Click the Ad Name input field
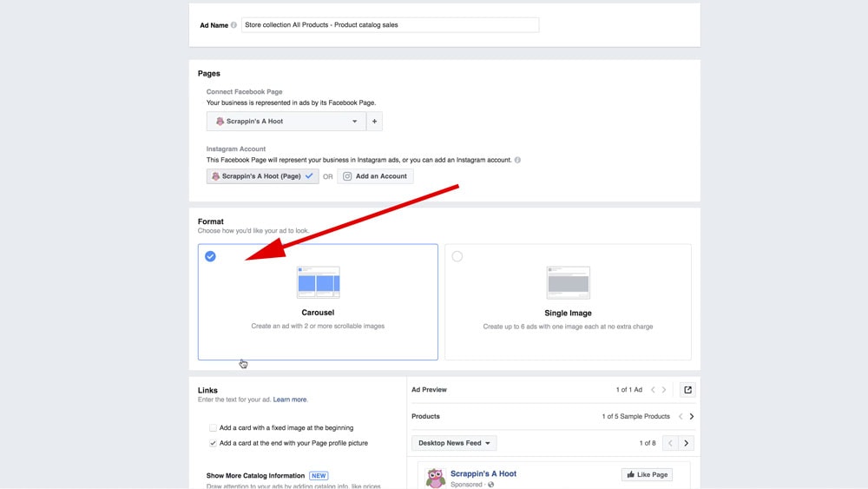Image resolution: width=868 pixels, height=489 pixels. (390, 25)
